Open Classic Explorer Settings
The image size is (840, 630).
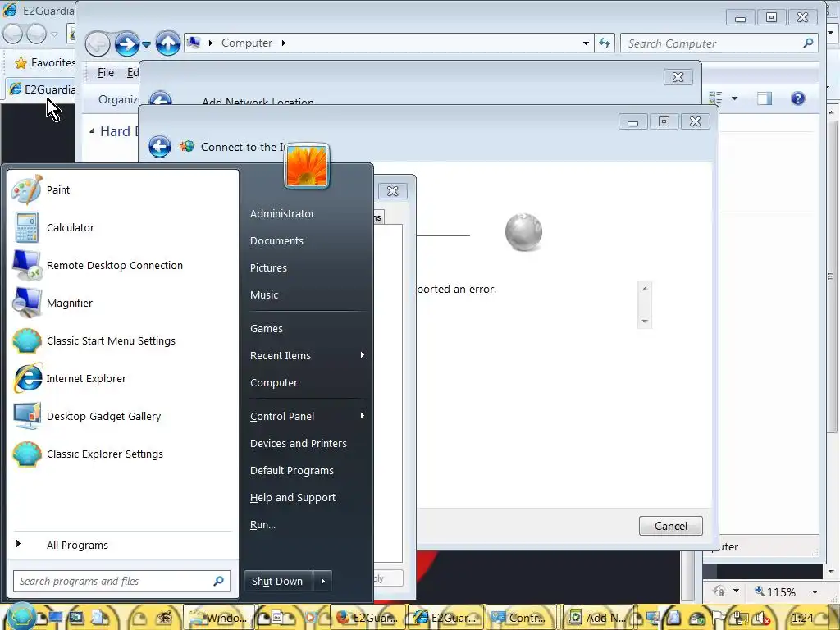(123, 454)
